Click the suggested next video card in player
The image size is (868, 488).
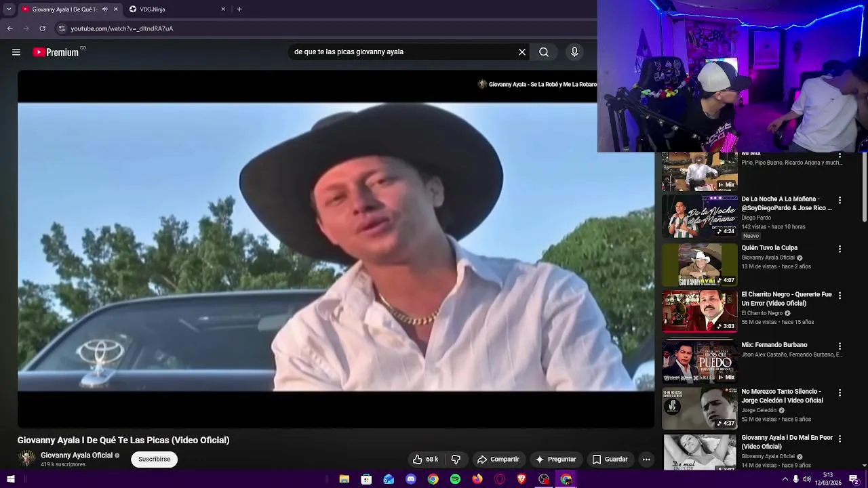tap(536, 84)
